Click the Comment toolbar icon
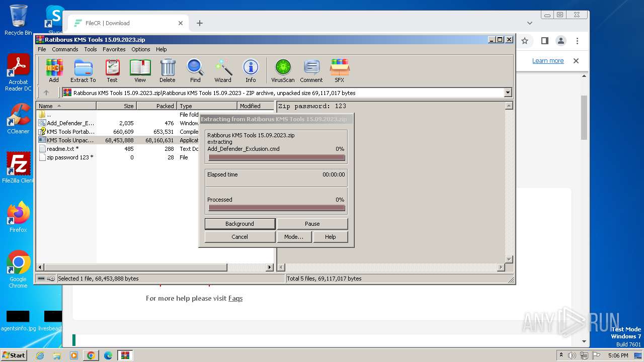 pyautogui.click(x=311, y=71)
